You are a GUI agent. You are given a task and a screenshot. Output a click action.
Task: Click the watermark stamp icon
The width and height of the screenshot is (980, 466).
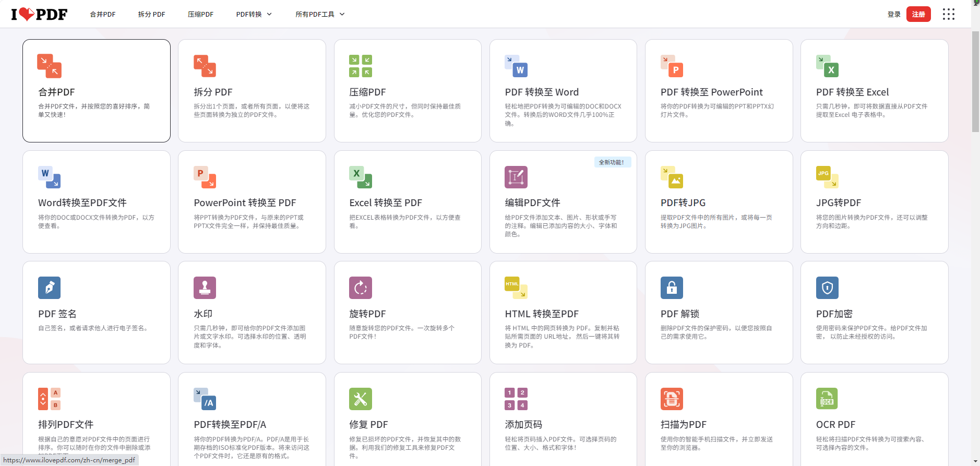click(205, 288)
